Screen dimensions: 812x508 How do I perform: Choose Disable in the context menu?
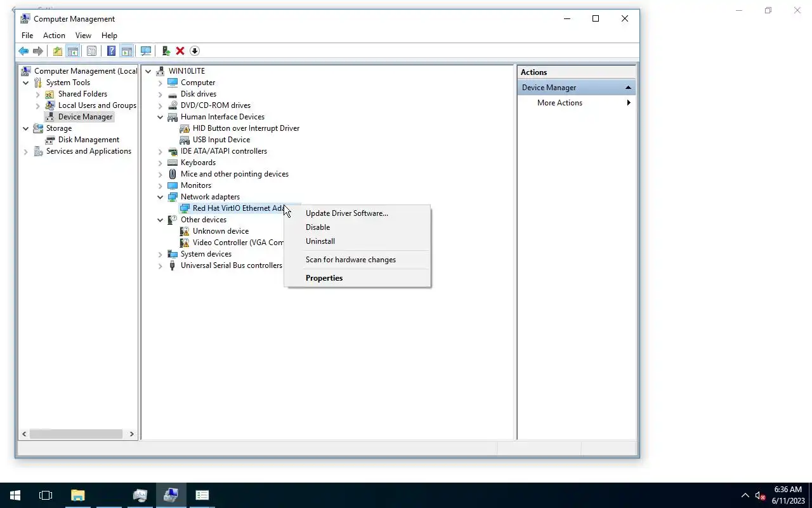click(357, 227)
